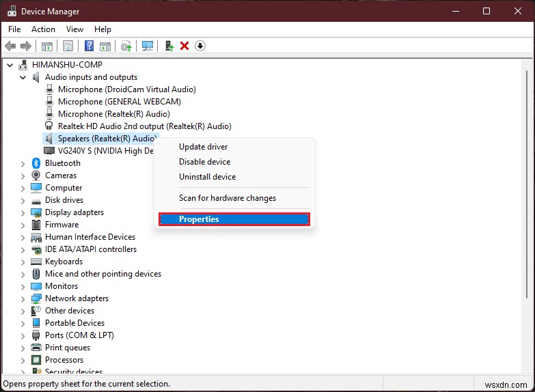Collapse Audio inputs and outputs category
Viewport: 535px width, 392px height.
[x=23, y=77]
